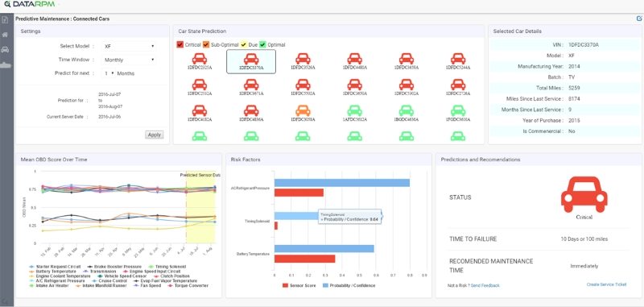Toggle Battery Temperature legend series
Screen dimensions: 644x307
53,272
